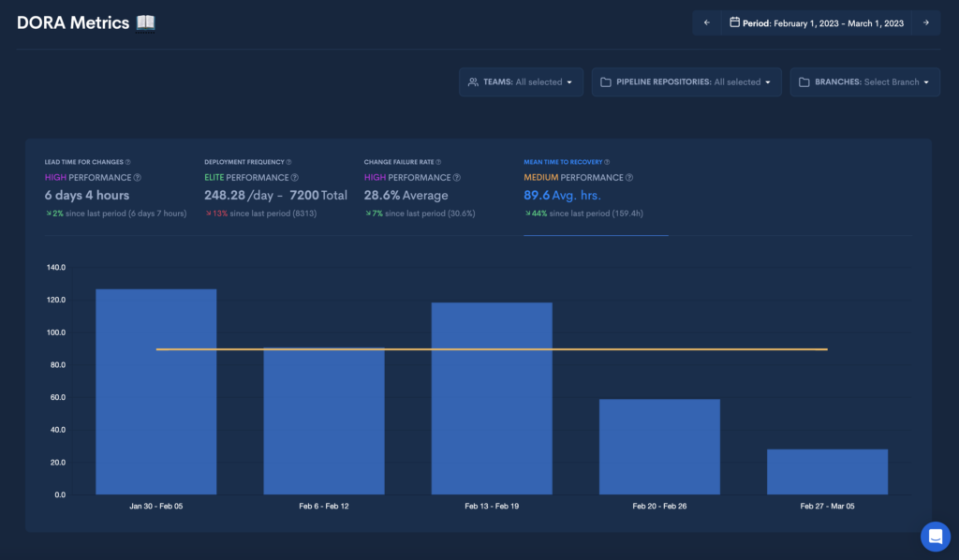Open the Period date range picker
This screenshot has width=959, height=560.
click(817, 22)
